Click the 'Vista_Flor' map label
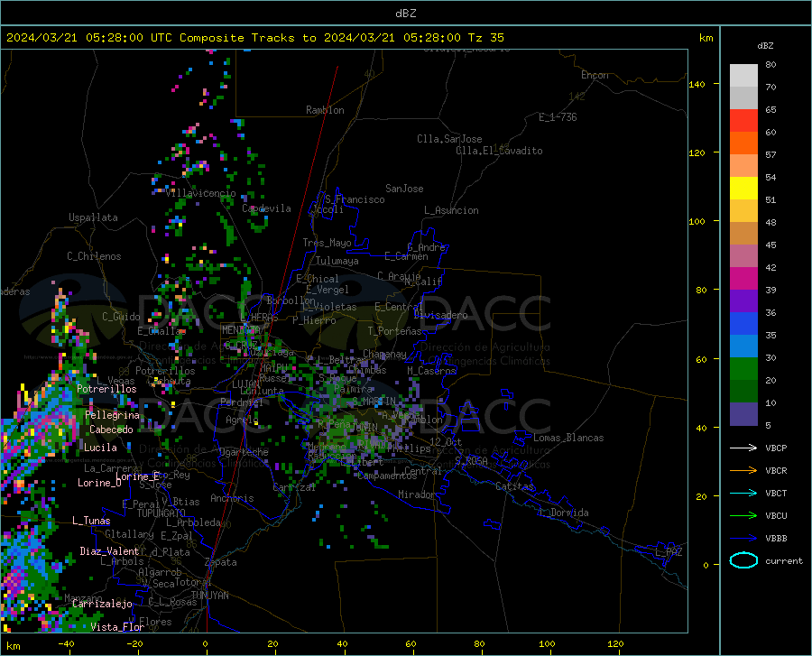Viewport: 812px width, 656px height. (117, 627)
